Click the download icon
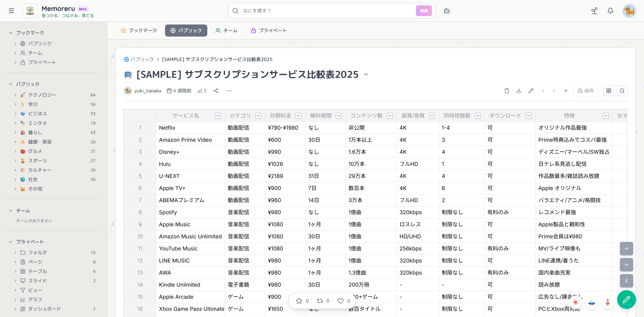This screenshot has height=317, width=644. click(x=519, y=91)
